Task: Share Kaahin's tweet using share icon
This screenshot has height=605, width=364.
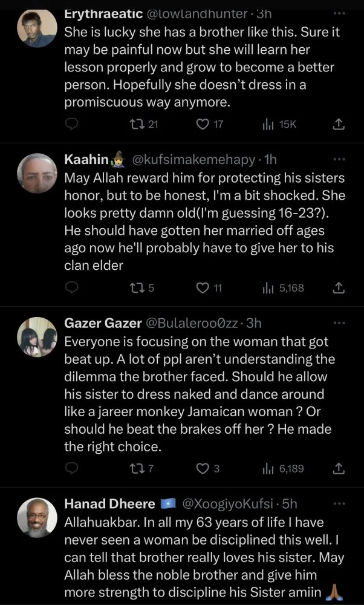Action: pos(339,287)
